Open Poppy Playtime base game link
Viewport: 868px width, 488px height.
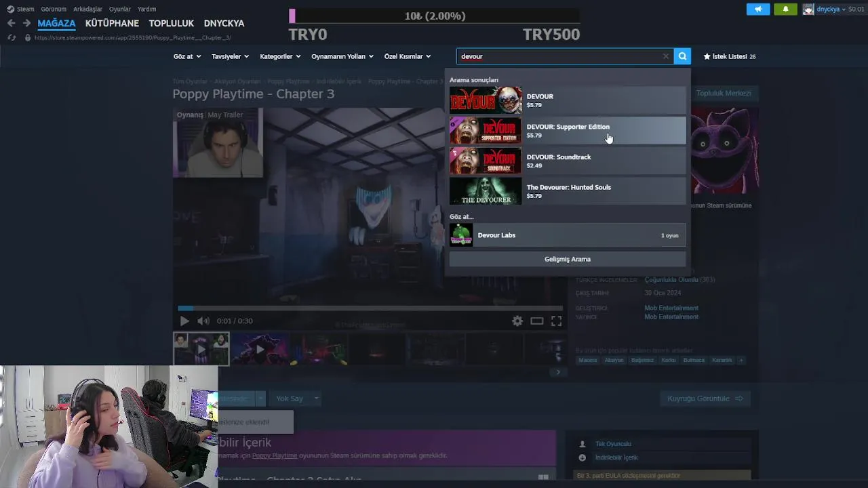(275, 455)
